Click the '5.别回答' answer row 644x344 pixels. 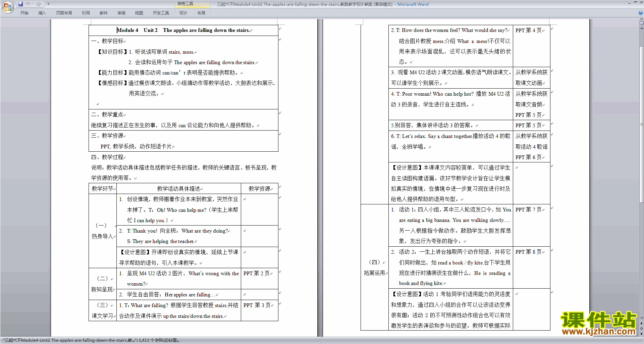pos(450,125)
